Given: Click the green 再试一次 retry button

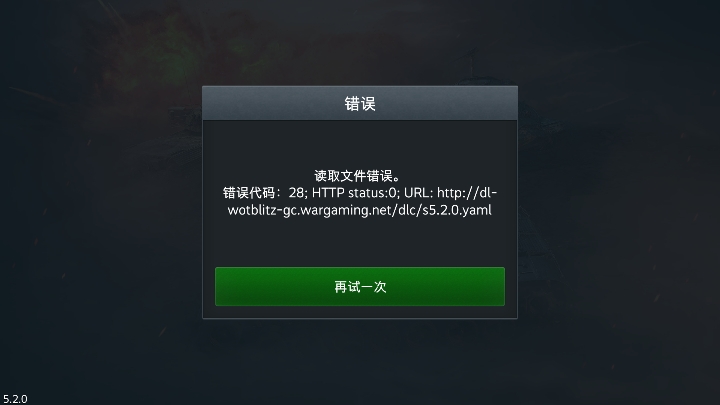Looking at the screenshot, I should pyautogui.click(x=360, y=287).
